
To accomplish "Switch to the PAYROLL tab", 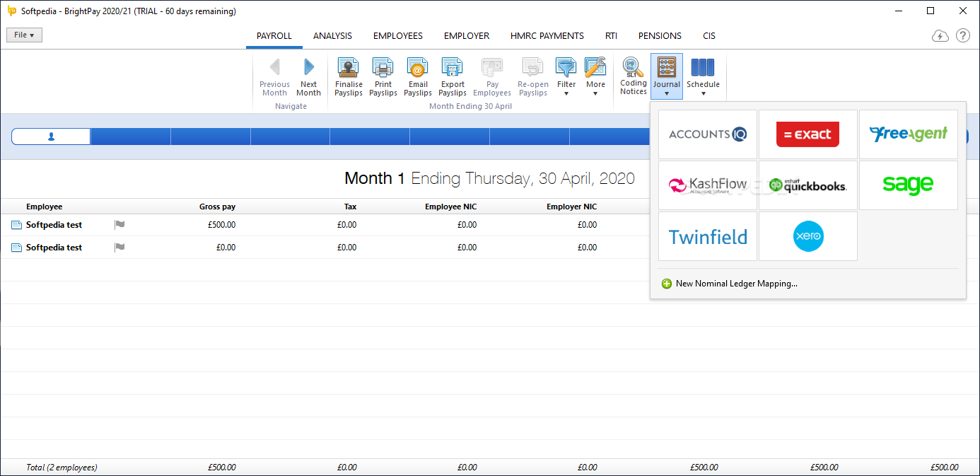I will pyautogui.click(x=274, y=36).
